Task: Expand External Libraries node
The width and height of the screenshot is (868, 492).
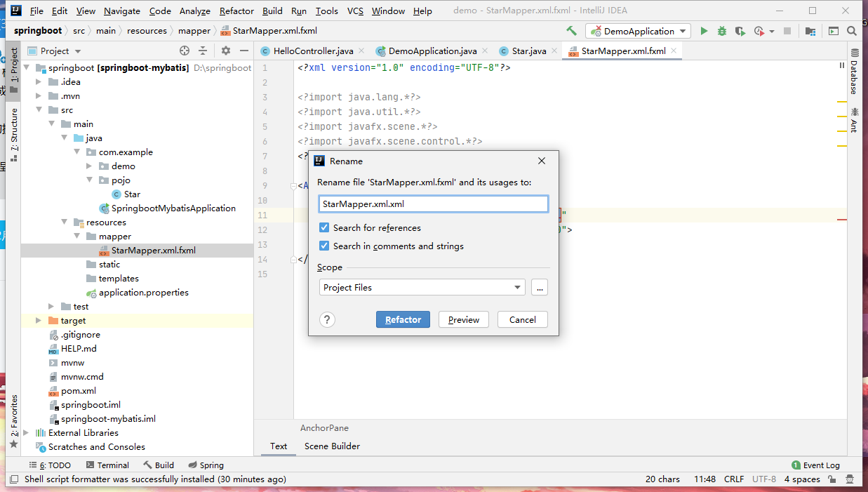Action: click(x=27, y=432)
